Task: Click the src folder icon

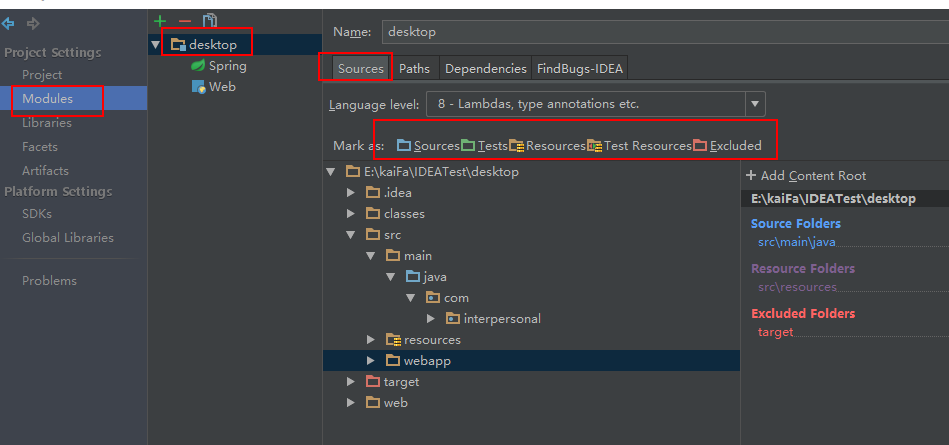Action: click(x=373, y=235)
